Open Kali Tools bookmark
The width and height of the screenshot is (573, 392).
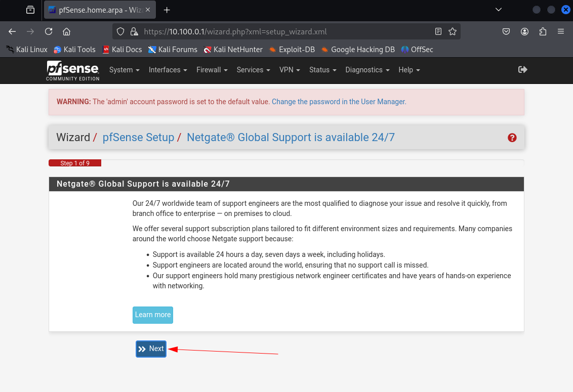[x=74, y=50]
